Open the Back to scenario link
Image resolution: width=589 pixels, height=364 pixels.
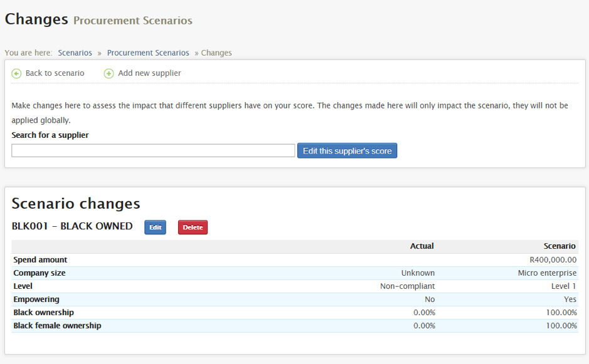click(55, 73)
